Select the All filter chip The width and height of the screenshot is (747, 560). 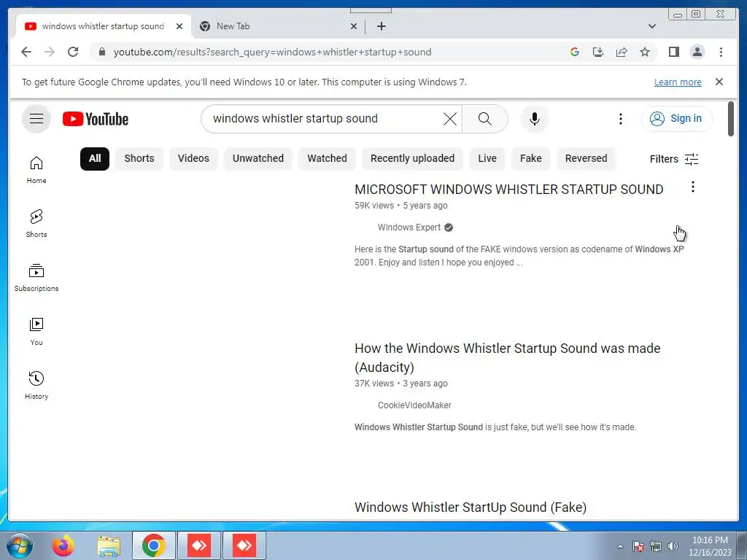[95, 158]
